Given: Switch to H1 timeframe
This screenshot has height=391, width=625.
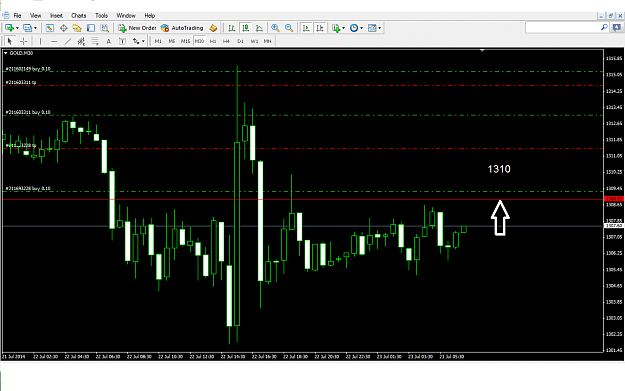Looking at the screenshot, I should [213, 41].
